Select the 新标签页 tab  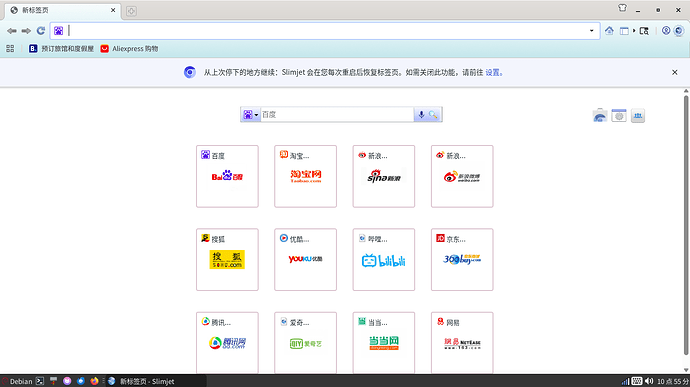pyautogui.click(x=63, y=10)
